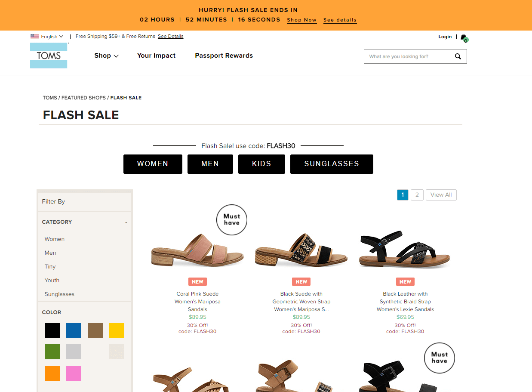Select the orange color swatch
This screenshot has width=532, height=392.
click(52, 373)
